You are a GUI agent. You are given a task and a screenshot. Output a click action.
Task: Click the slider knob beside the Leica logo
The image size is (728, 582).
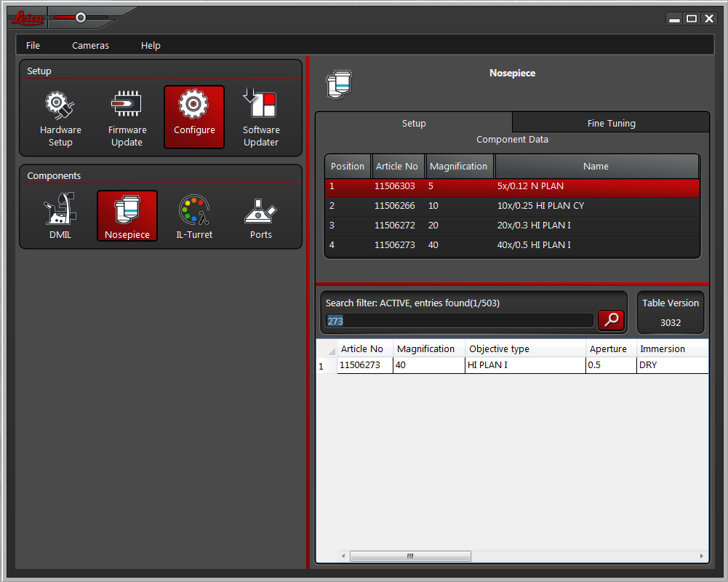(81, 17)
